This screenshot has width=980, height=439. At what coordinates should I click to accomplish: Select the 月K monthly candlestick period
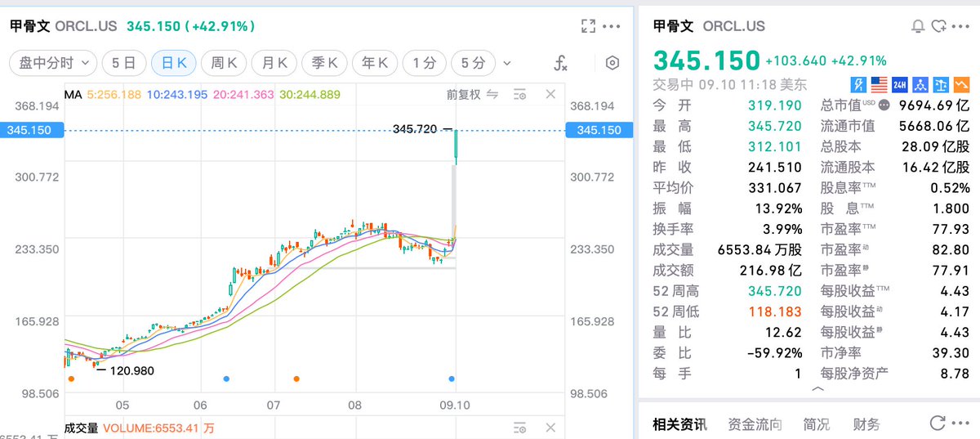pos(274,63)
